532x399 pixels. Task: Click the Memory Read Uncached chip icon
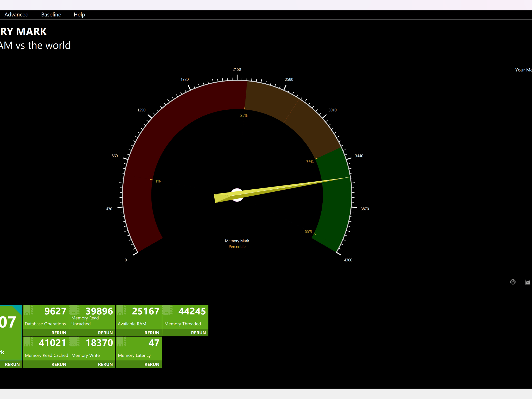click(75, 310)
